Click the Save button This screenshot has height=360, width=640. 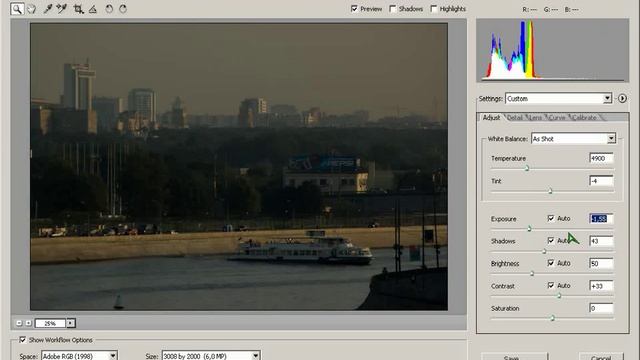514,356
